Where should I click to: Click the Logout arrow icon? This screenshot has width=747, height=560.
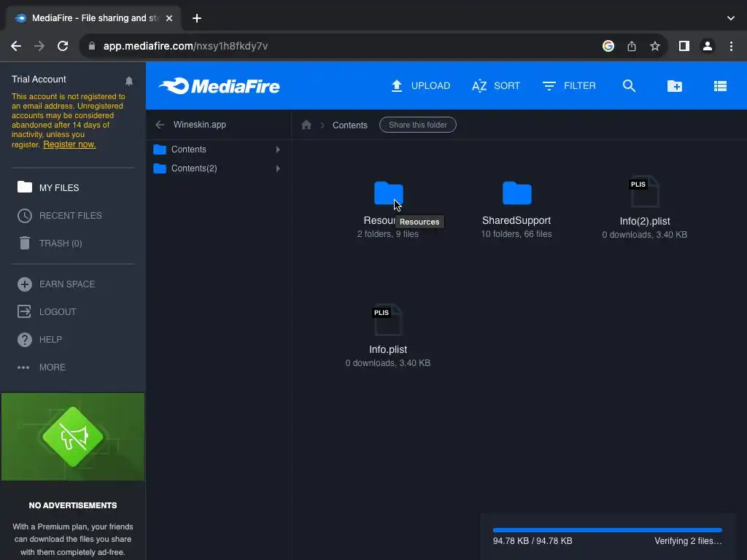[24, 311]
